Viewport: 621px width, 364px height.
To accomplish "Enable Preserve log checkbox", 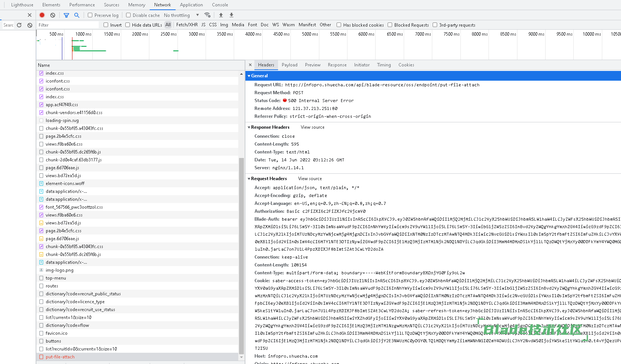I will 90,15.
